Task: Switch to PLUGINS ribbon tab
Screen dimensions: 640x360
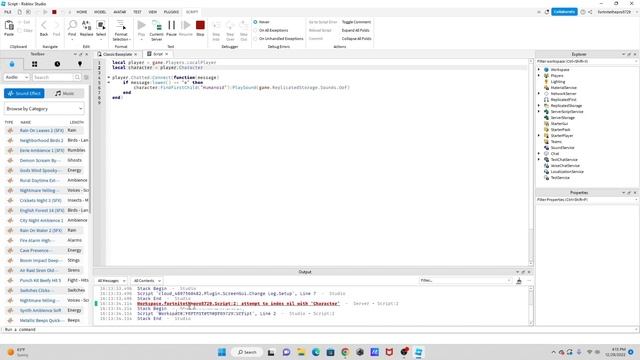Action: [171, 12]
